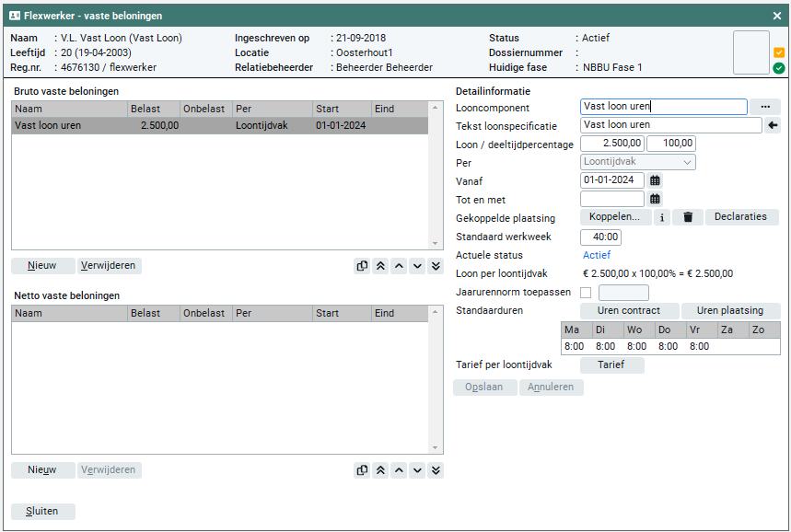Click Nieuw under Bruto vaste beloningen
This screenshot has height=532, width=791.
(43, 266)
